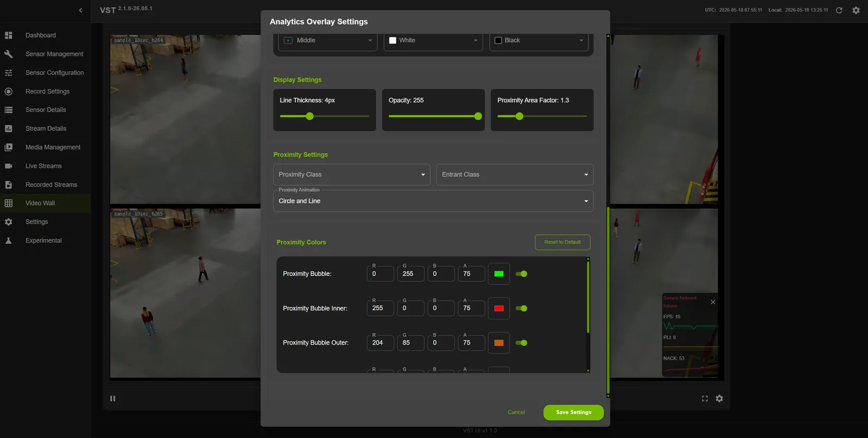Go to Recorded Streams
This screenshot has width=868, height=438.
pyautogui.click(x=52, y=185)
